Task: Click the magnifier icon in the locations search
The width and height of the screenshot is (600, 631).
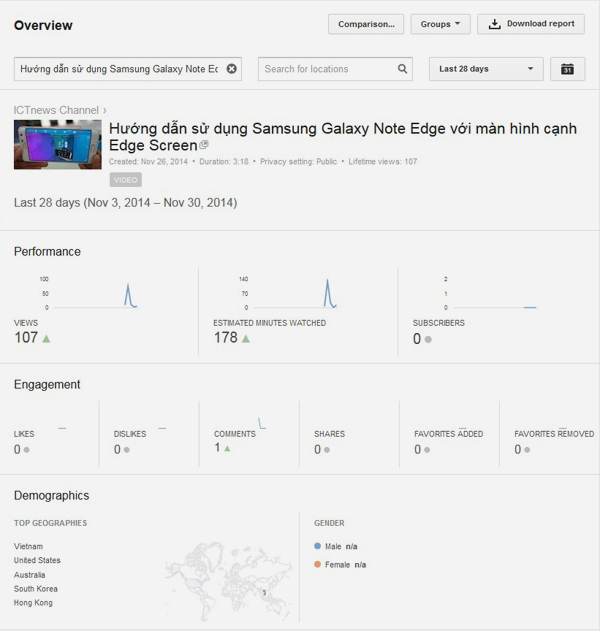Action: pos(402,69)
